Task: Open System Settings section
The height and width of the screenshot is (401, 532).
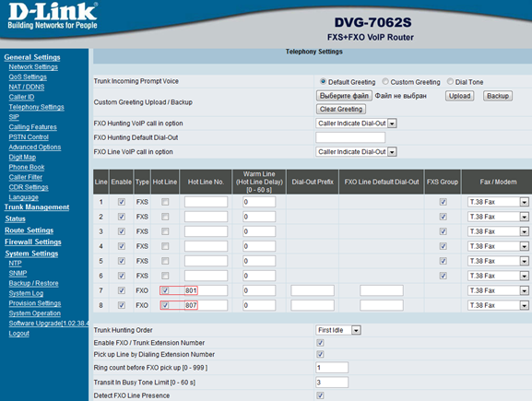Action: [x=31, y=254]
